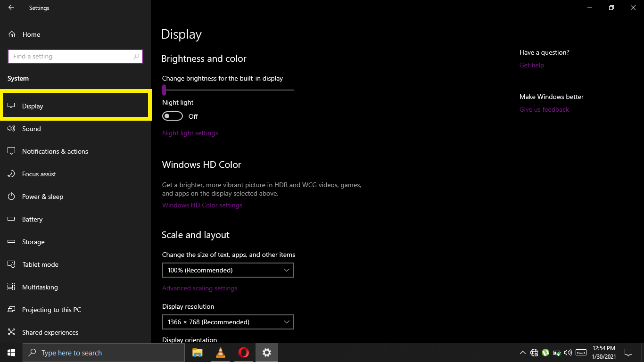Open the touch keyboard tray icon
Viewport: 644px width, 362px height.
point(581,353)
